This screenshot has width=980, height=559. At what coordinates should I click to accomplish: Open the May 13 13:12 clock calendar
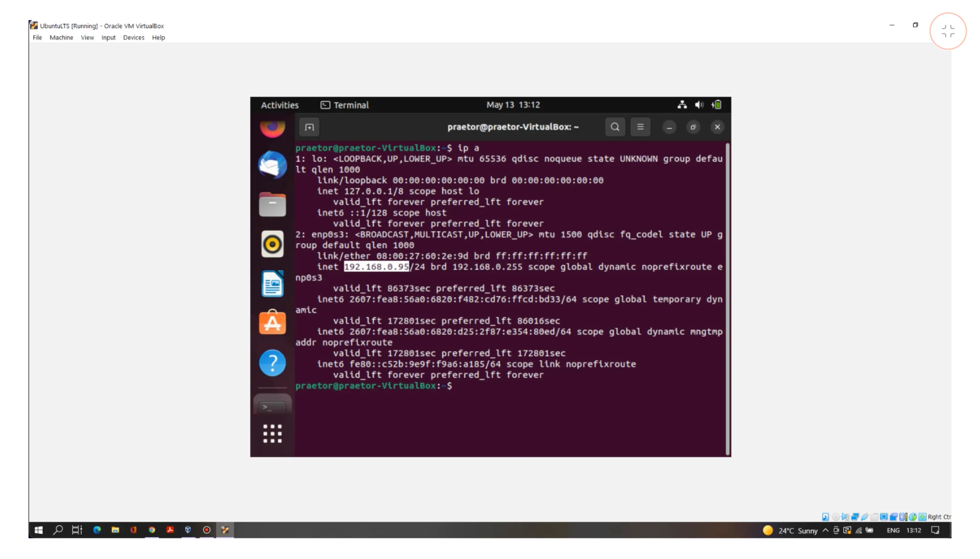[513, 105]
